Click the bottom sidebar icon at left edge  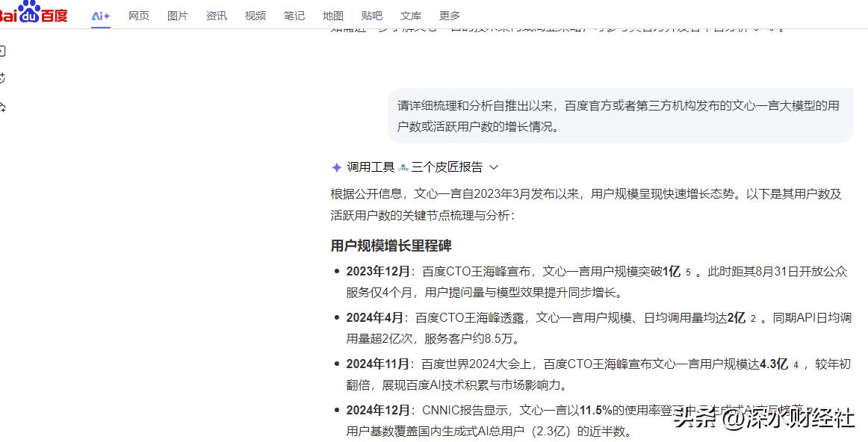click(2, 108)
